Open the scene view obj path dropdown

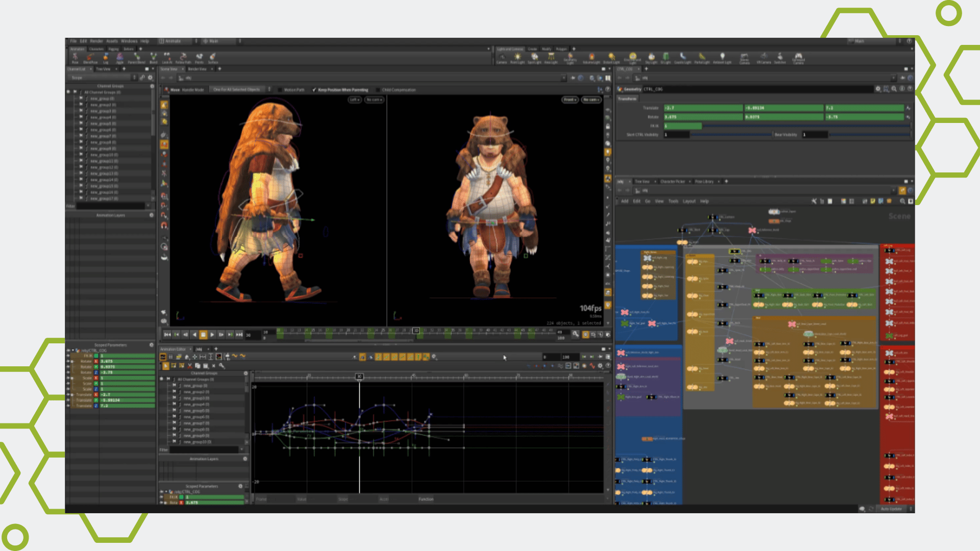[x=563, y=78]
